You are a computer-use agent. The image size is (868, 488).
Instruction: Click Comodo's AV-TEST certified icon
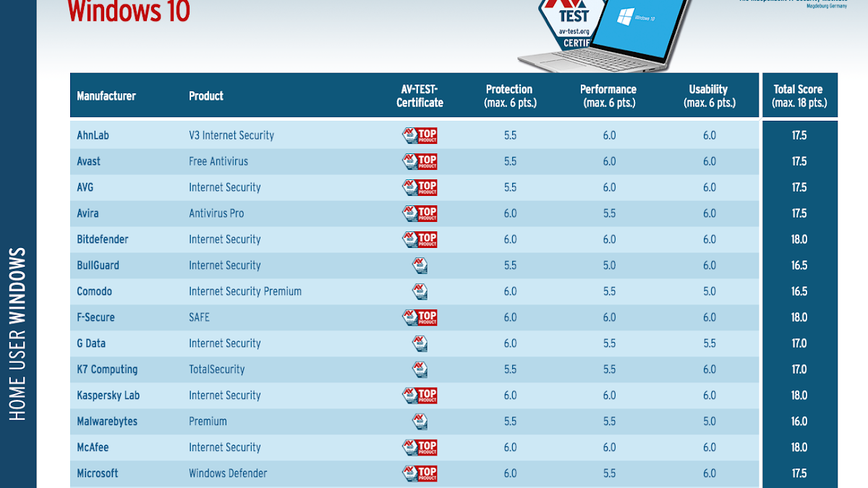420,291
